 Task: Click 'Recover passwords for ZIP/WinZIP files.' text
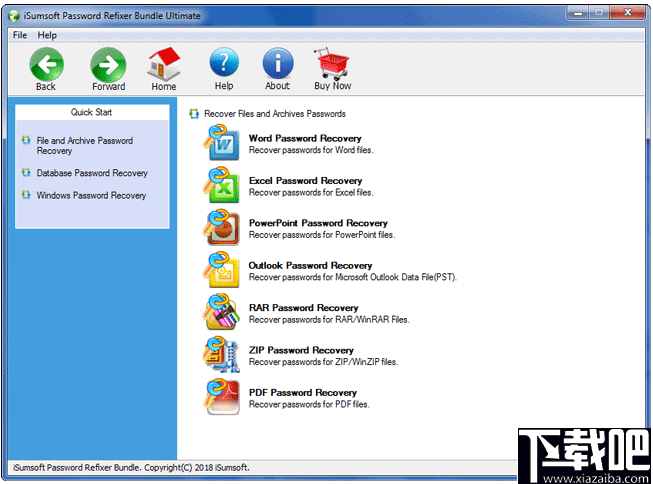coord(324,362)
